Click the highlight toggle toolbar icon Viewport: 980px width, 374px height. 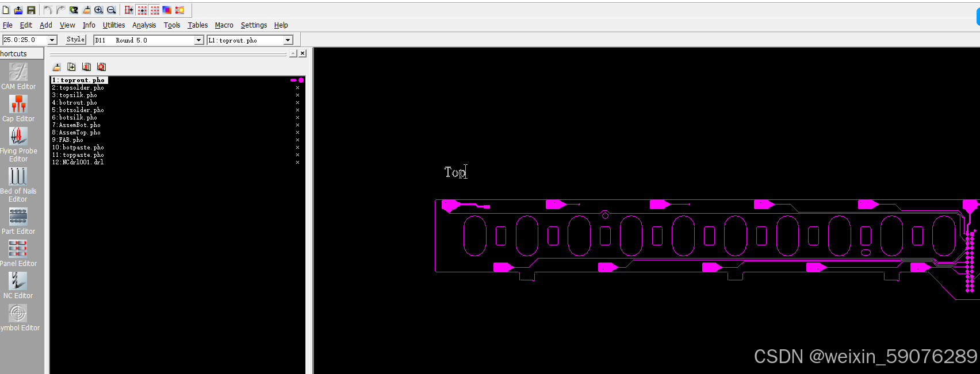tap(179, 10)
